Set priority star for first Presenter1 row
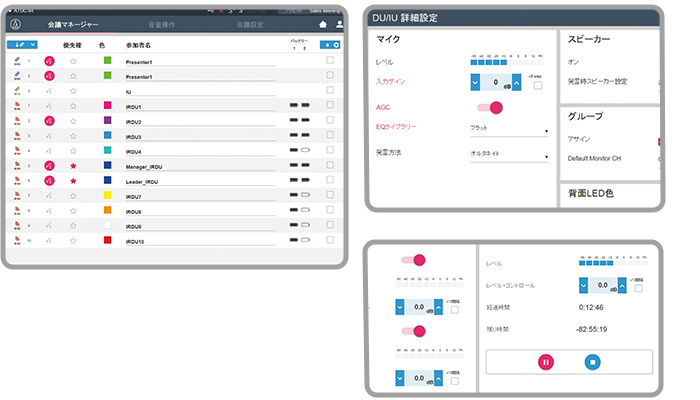Screen dimensions: 700x400 tap(73, 61)
